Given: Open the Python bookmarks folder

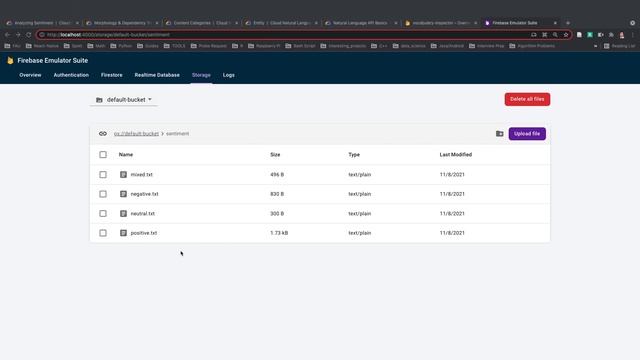Looking at the screenshot, I should tap(121, 46).
